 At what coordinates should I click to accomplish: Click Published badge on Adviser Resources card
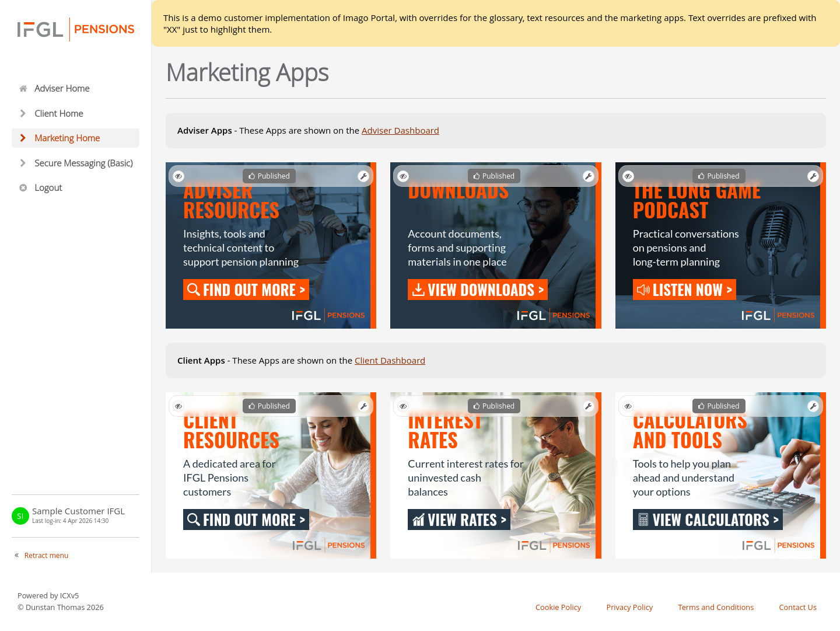(x=269, y=176)
